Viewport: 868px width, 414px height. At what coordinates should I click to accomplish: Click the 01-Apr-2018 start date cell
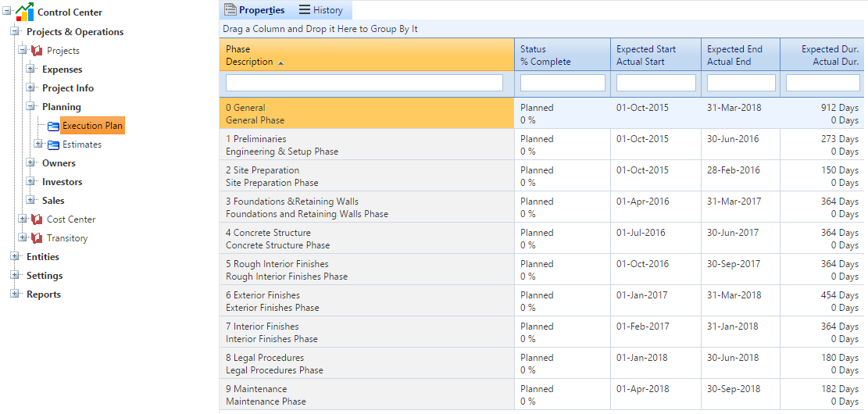pyautogui.click(x=656, y=394)
